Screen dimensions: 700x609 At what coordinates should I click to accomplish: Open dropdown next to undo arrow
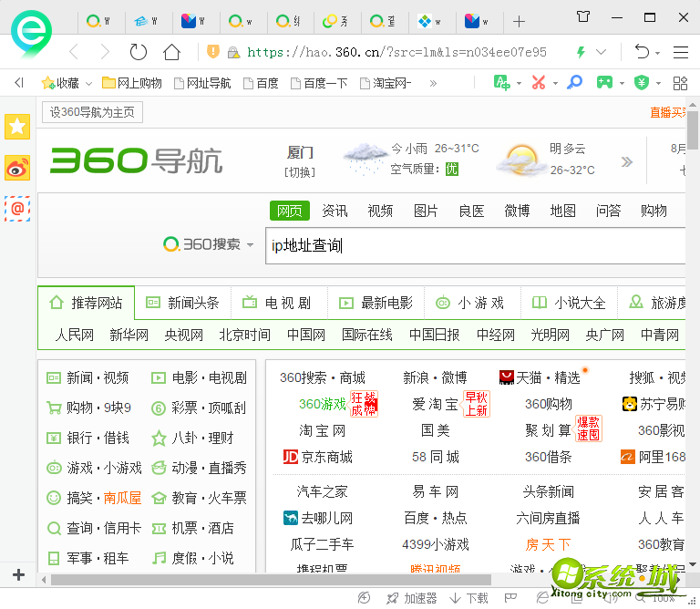657,53
